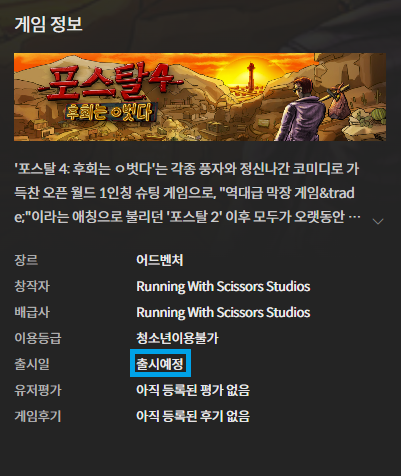Select the 어드벤처 genre value
The height and width of the screenshot is (476, 401).
pyautogui.click(x=160, y=260)
